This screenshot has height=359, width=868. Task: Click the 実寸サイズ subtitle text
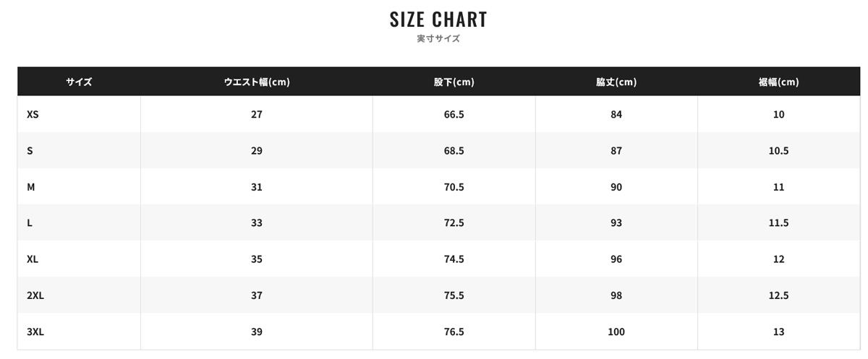tap(438, 39)
